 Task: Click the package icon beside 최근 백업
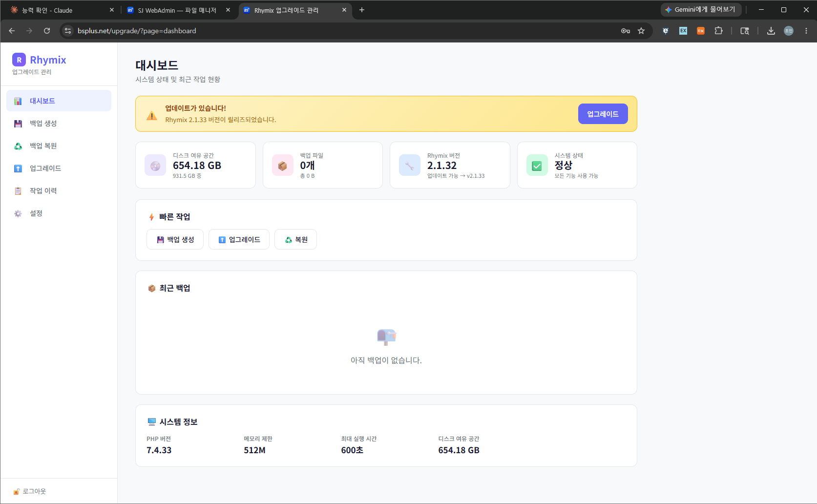tap(151, 288)
